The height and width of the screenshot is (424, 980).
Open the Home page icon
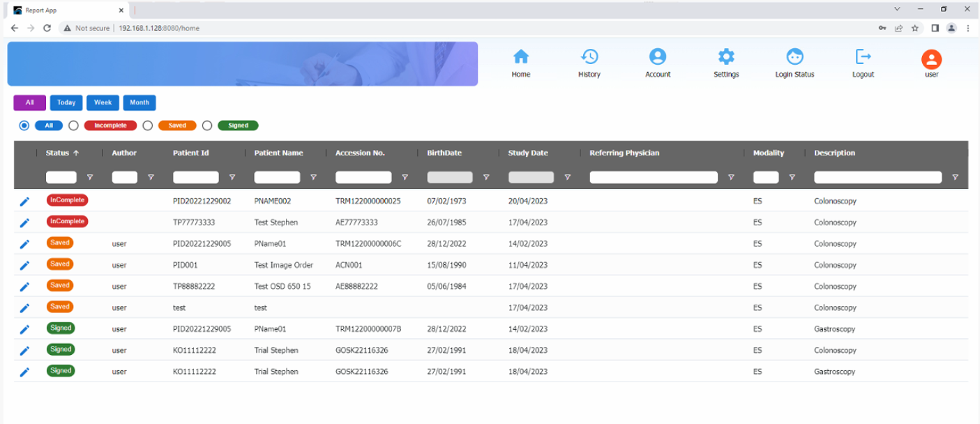(x=521, y=56)
